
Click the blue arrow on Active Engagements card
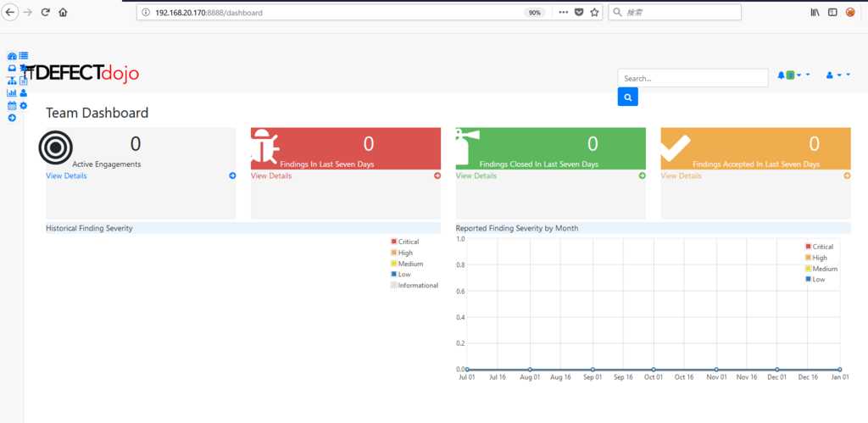(232, 175)
